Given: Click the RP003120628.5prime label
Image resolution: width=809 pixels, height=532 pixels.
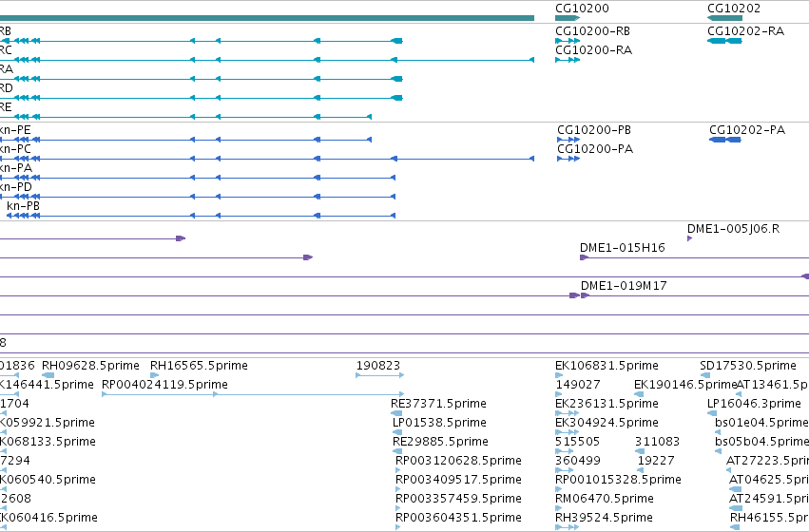Looking at the screenshot, I should click(458, 462).
